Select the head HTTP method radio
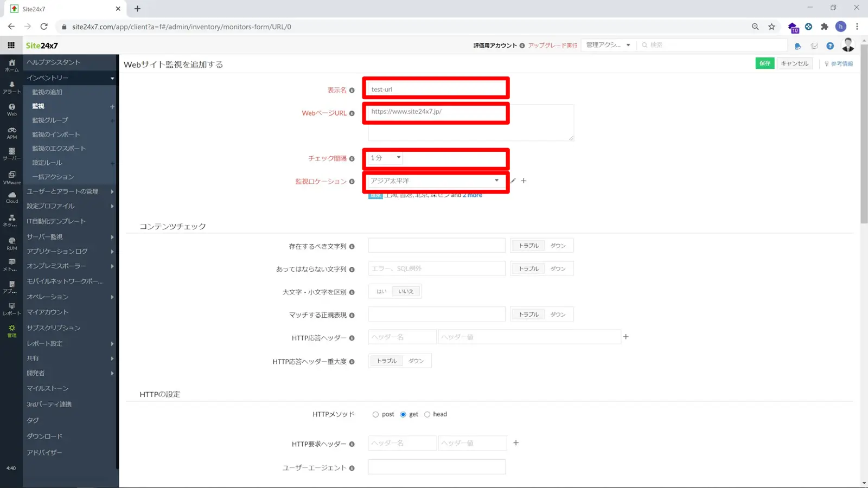This screenshot has height=488, width=868. [x=427, y=414]
